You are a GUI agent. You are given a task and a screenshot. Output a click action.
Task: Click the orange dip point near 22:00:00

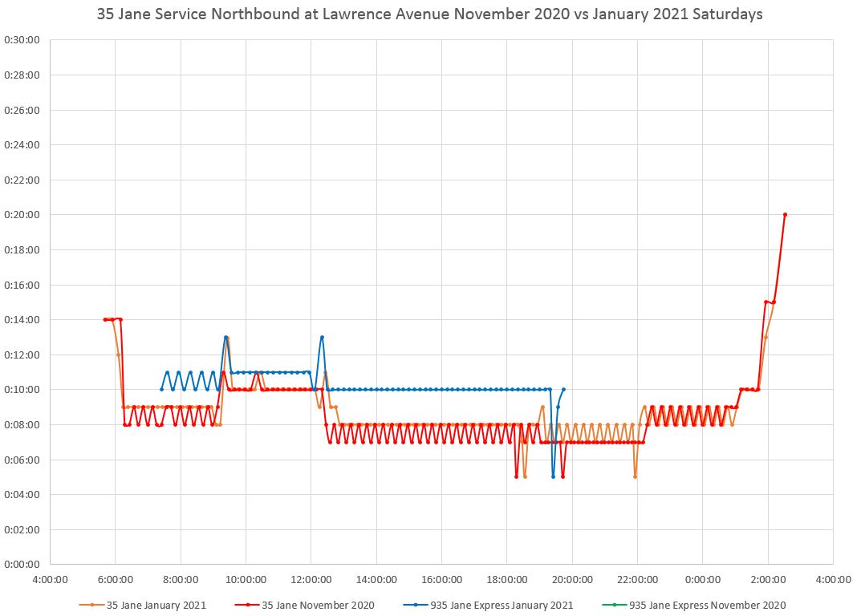pos(635,476)
